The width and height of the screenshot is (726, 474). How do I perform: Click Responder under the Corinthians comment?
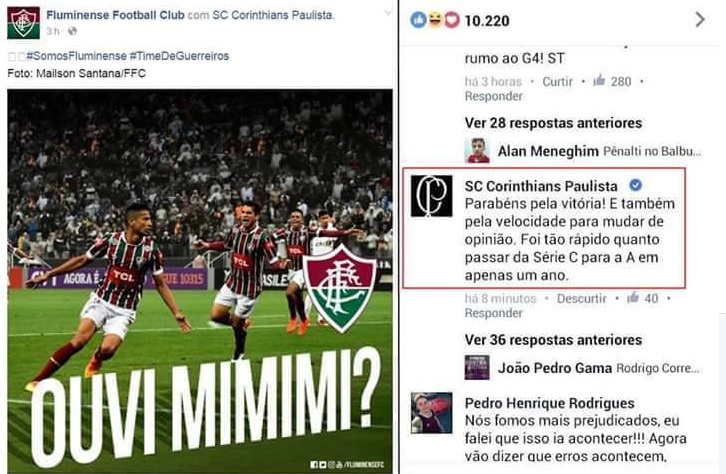pyautogui.click(x=494, y=313)
